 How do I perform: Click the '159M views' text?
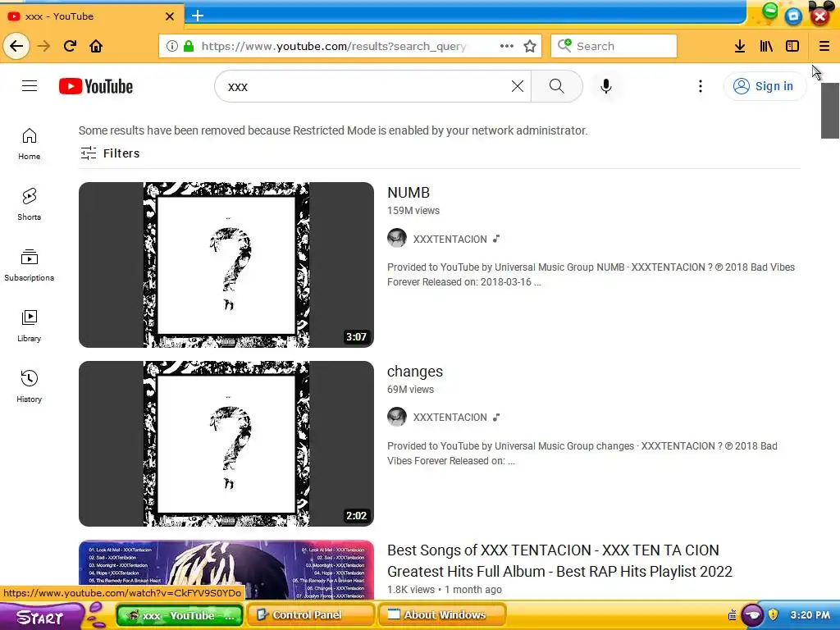tap(413, 211)
